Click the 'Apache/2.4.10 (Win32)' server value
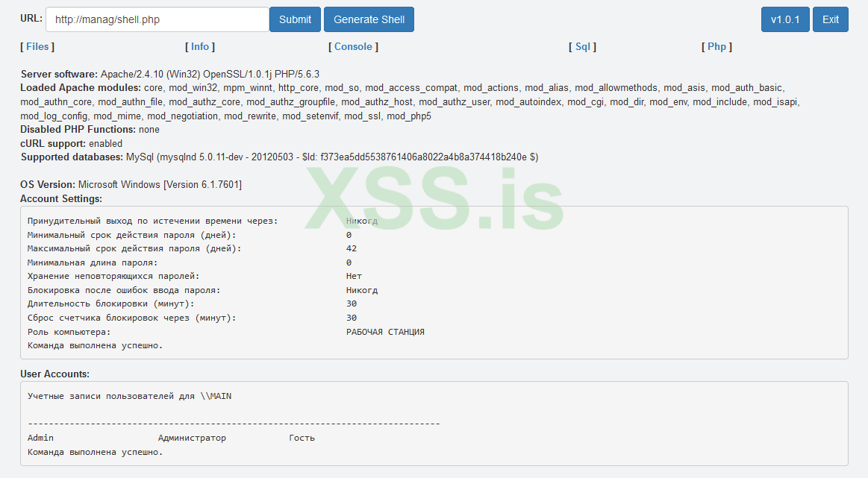The width and height of the screenshot is (868, 478). [x=150, y=74]
